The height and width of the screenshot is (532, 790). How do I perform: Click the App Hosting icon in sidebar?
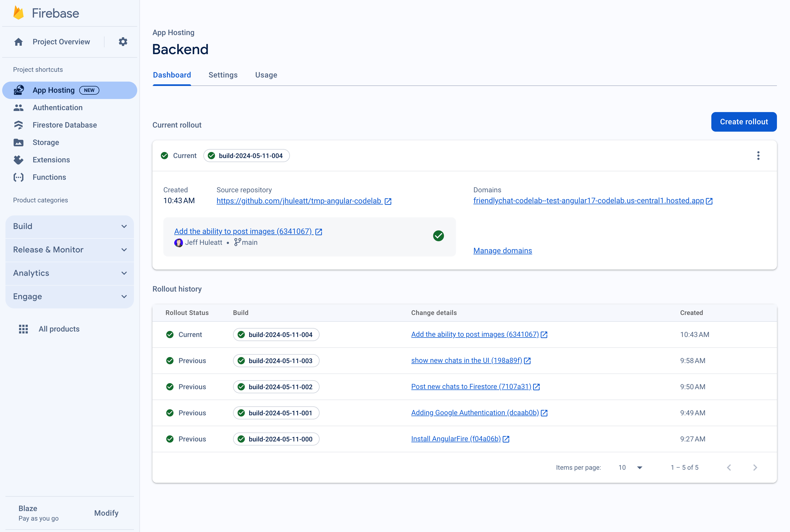19,90
